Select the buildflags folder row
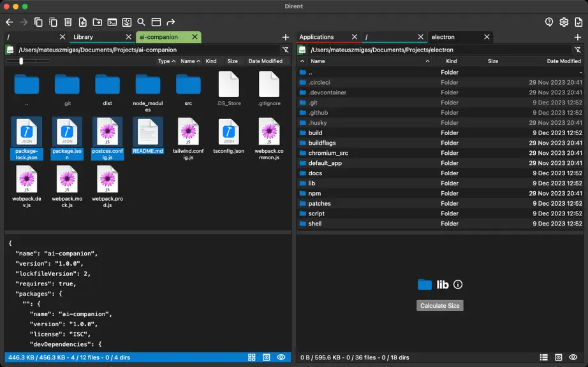Viewport: 588px width, 367px height. [440, 143]
